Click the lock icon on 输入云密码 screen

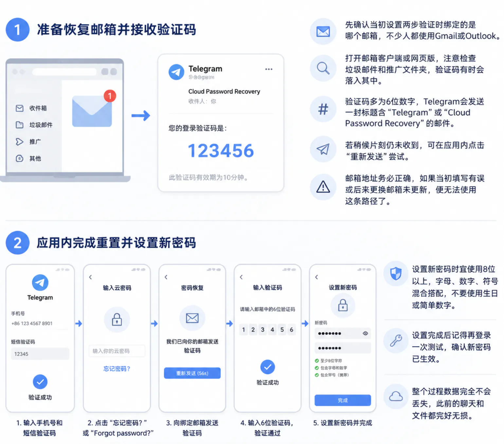[117, 320]
